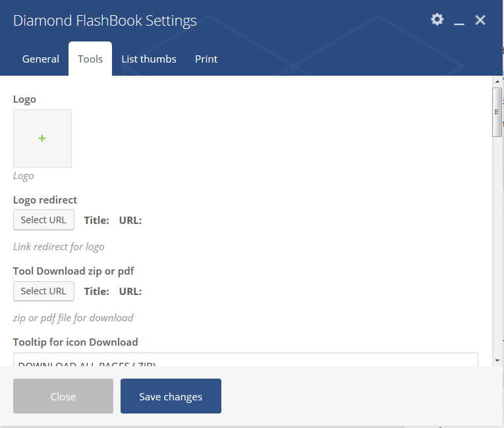Screen dimensions: 504x428
Task: Click the scrollbar up arrow
Action: coord(497,82)
